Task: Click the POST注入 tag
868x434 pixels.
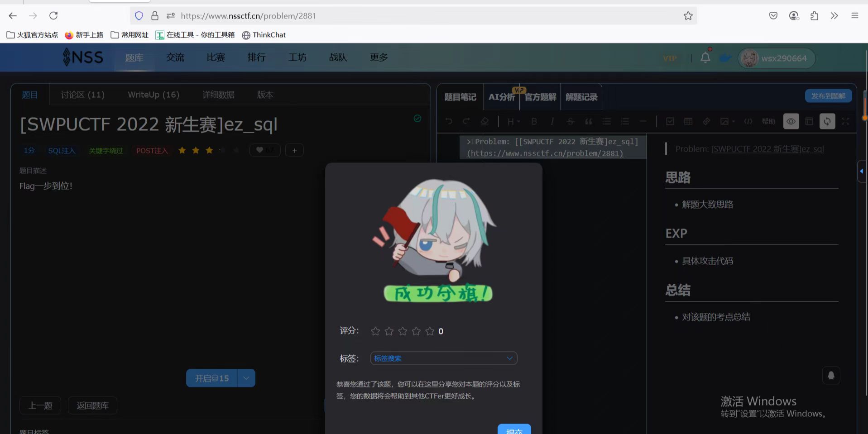Action: point(152,151)
